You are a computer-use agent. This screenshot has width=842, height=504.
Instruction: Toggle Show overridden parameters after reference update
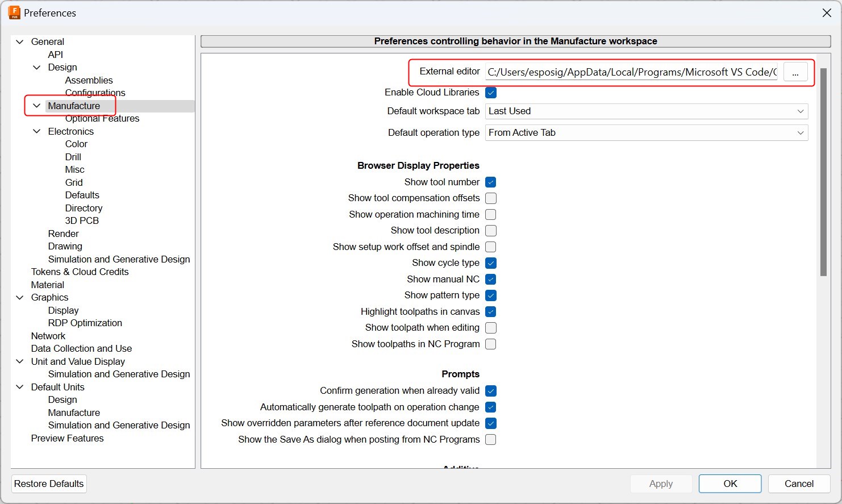[x=491, y=423]
